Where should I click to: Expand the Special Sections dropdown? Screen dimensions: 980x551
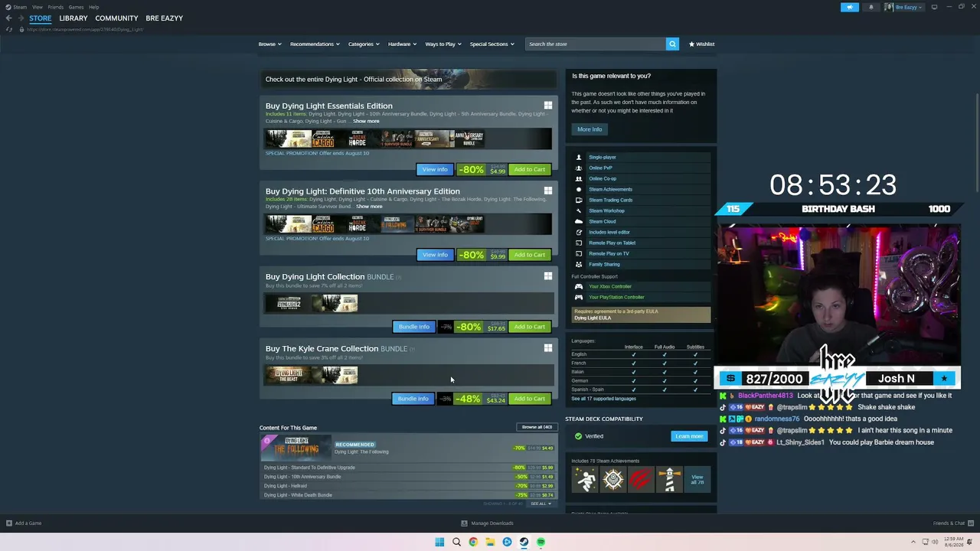(492, 44)
